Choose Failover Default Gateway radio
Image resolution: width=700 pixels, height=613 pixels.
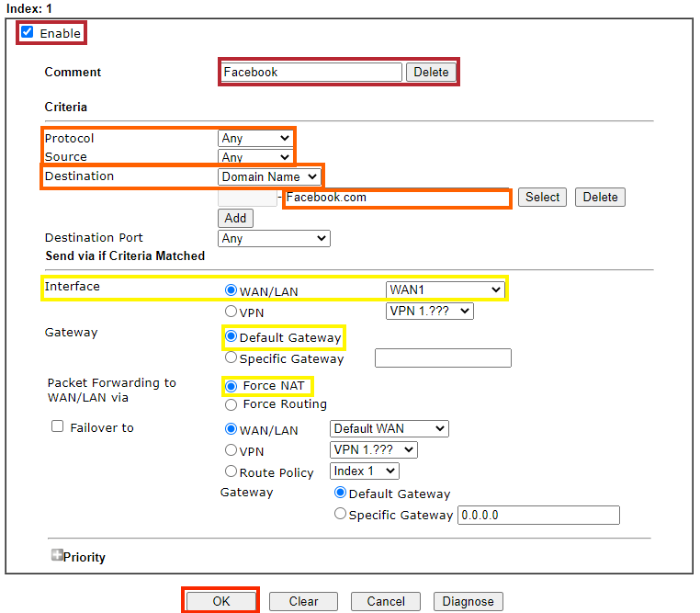tap(340, 493)
